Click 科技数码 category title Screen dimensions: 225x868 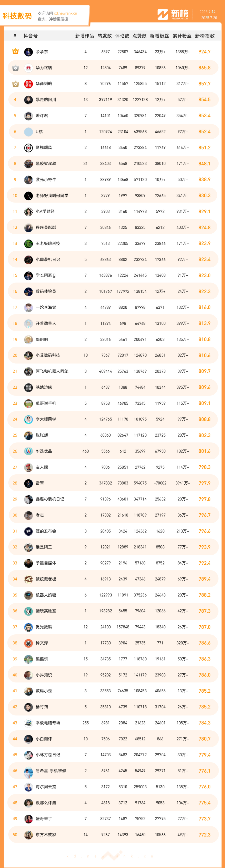tap(17, 16)
